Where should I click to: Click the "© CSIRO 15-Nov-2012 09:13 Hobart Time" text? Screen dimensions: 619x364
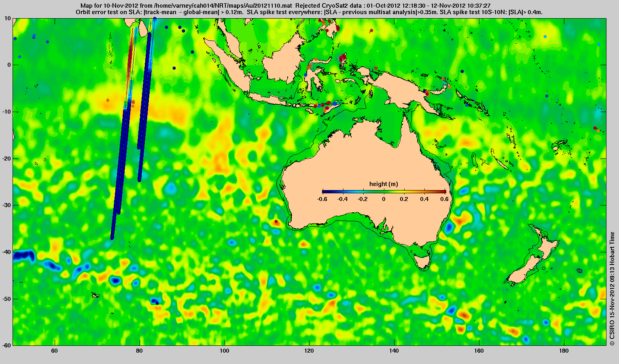[612, 289]
